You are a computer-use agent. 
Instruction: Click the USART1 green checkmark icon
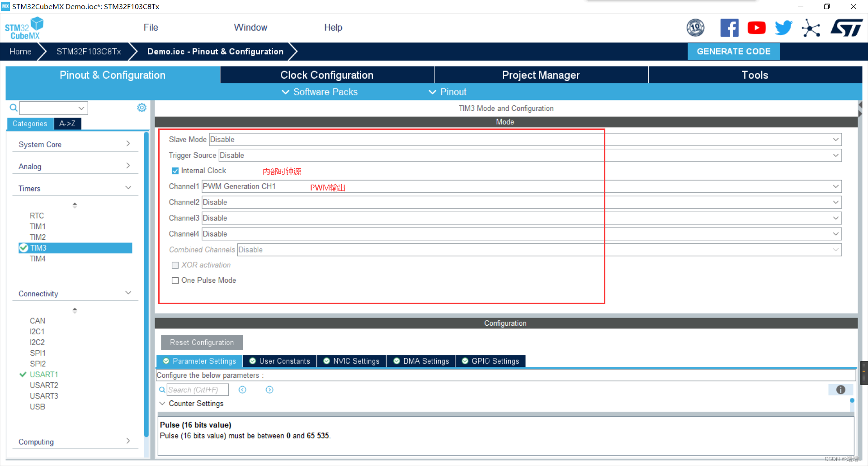coord(23,375)
